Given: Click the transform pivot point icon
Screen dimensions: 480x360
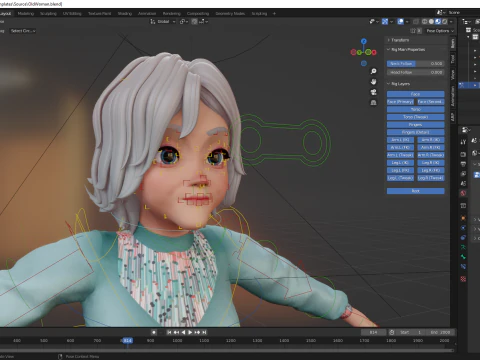Looking at the screenshot, I should click(x=183, y=22).
